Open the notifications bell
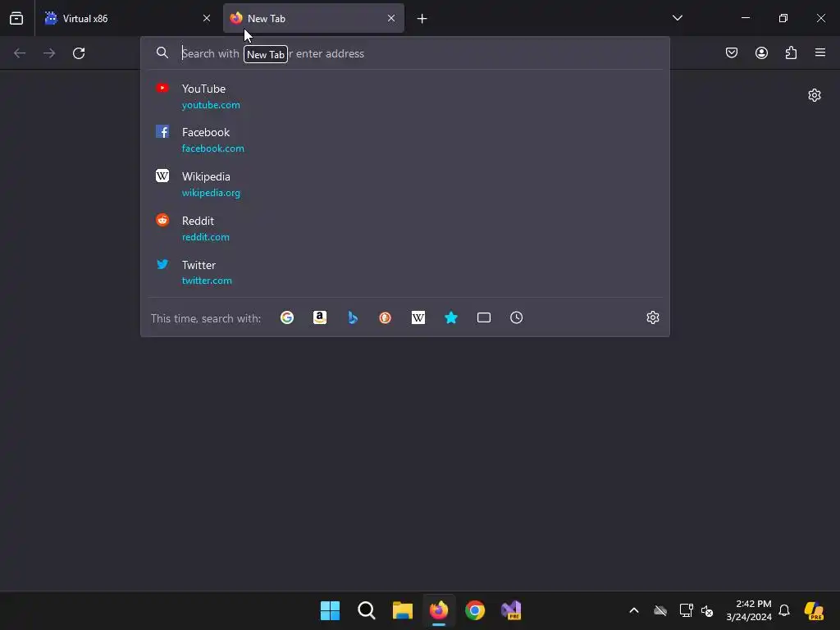840x630 pixels. pos(783,610)
